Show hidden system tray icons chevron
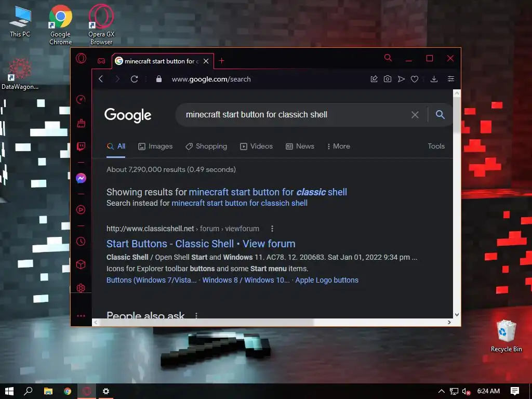532x399 pixels. tap(442, 391)
